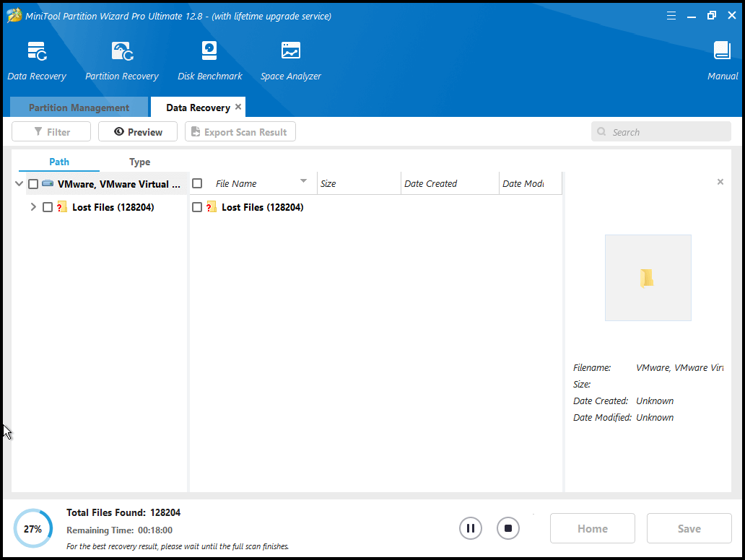The image size is (745, 560).
Task: Click the Home button
Action: tap(593, 528)
